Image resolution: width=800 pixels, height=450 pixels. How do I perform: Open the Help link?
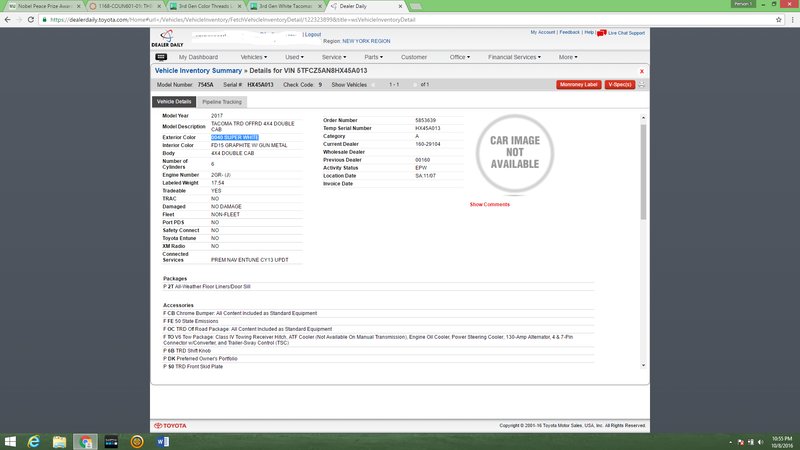pyautogui.click(x=589, y=32)
